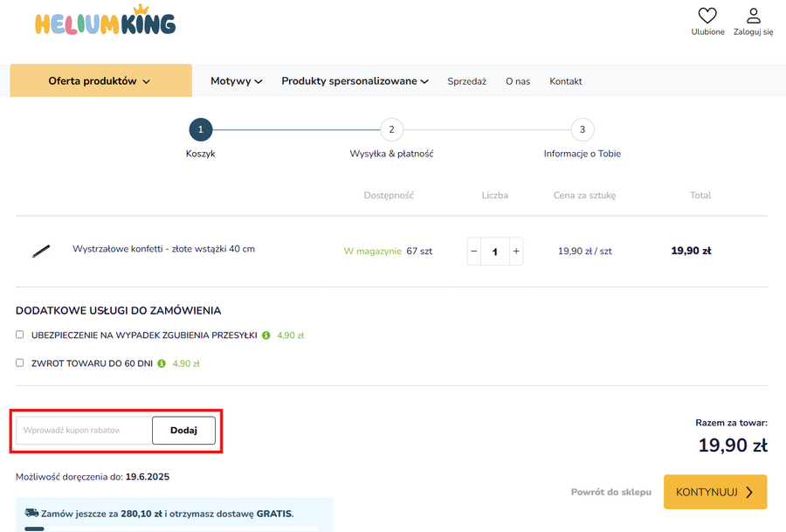Expand Produkty spersonalizowane menu
The image size is (786, 532).
(355, 81)
